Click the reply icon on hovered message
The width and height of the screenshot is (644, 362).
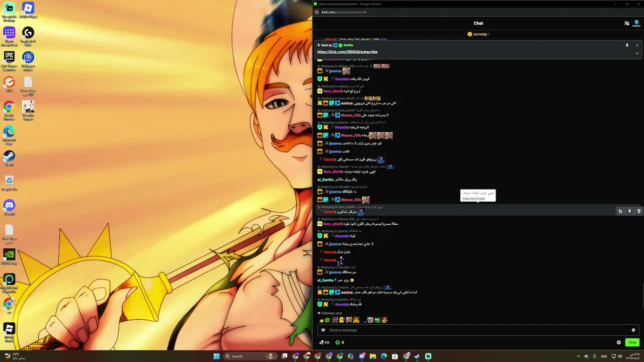tap(620, 211)
